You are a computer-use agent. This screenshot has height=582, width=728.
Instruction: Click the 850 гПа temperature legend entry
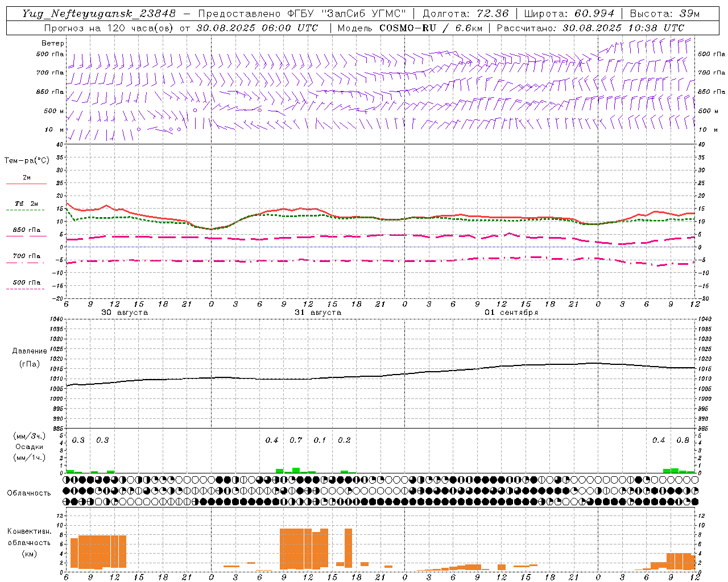(x=26, y=230)
